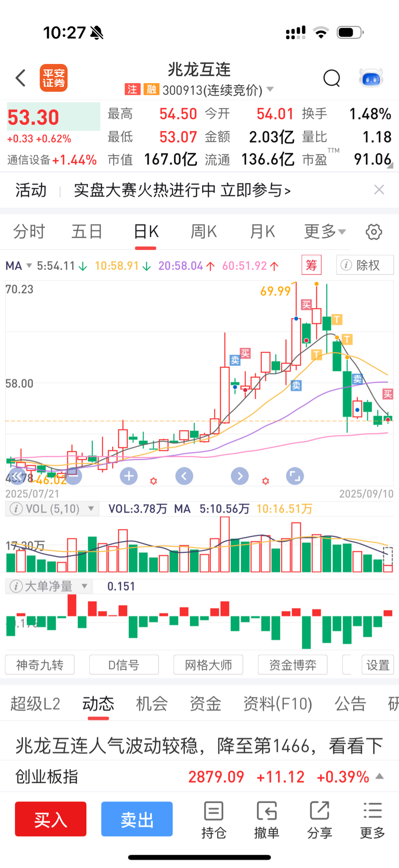Open the Ping An Securities logo
Image resolution: width=399 pixels, height=868 pixels.
click(x=54, y=78)
